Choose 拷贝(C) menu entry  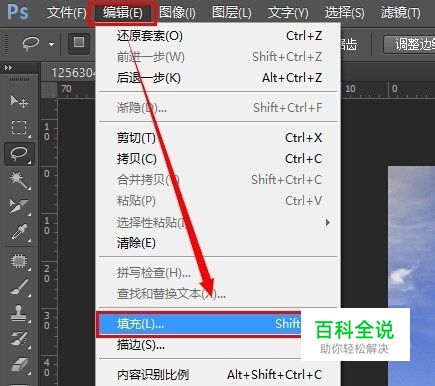[x=219, y=159]
